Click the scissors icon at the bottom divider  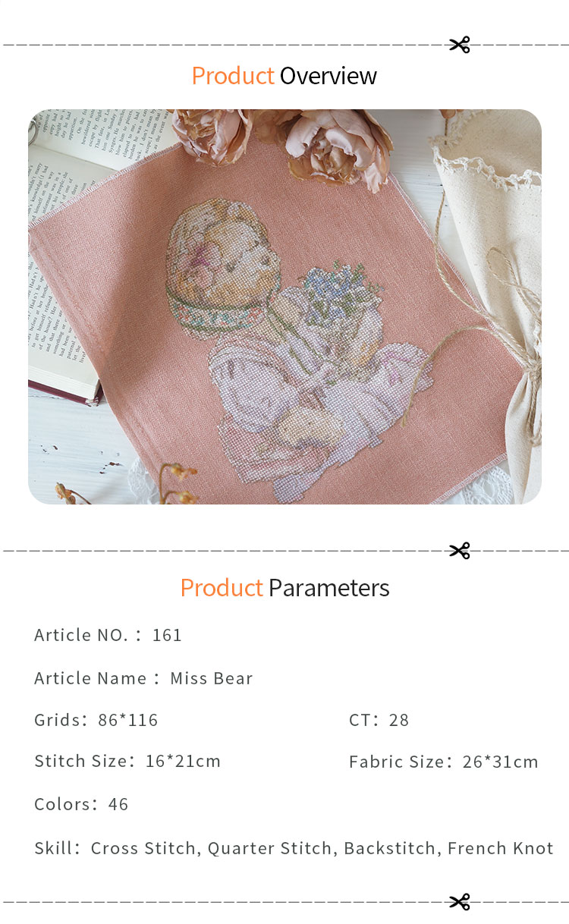[459, 901]
